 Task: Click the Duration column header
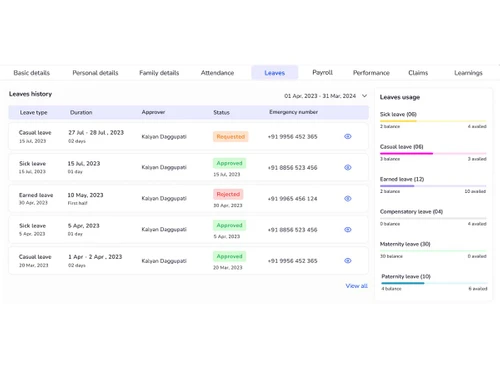tap(81, 112)
